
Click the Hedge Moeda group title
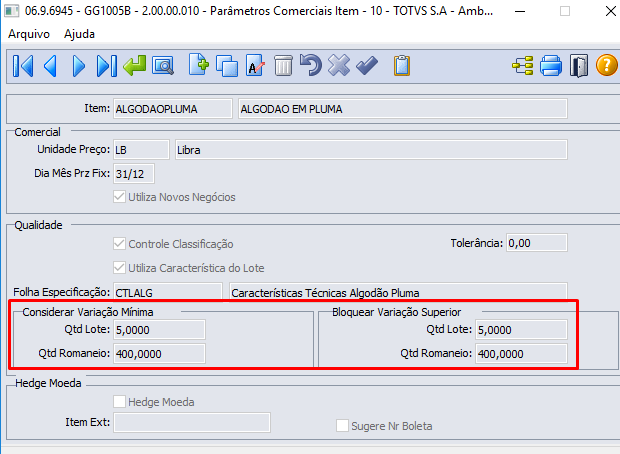pyautogui.click(x=48, y=383)
